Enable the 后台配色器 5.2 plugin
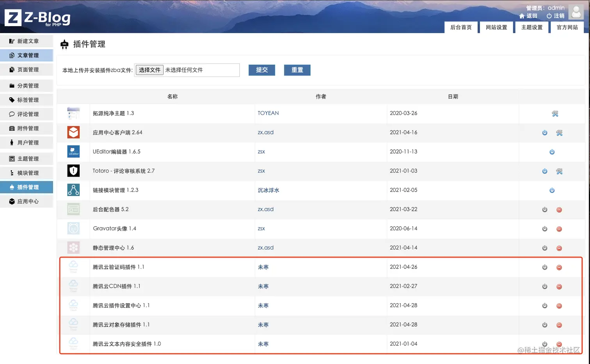 (545, 209)
